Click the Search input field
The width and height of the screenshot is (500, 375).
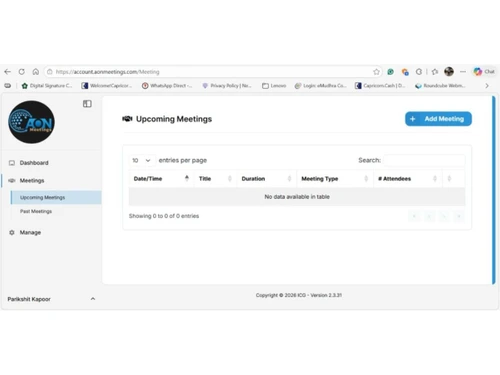(x=424, y=160)
